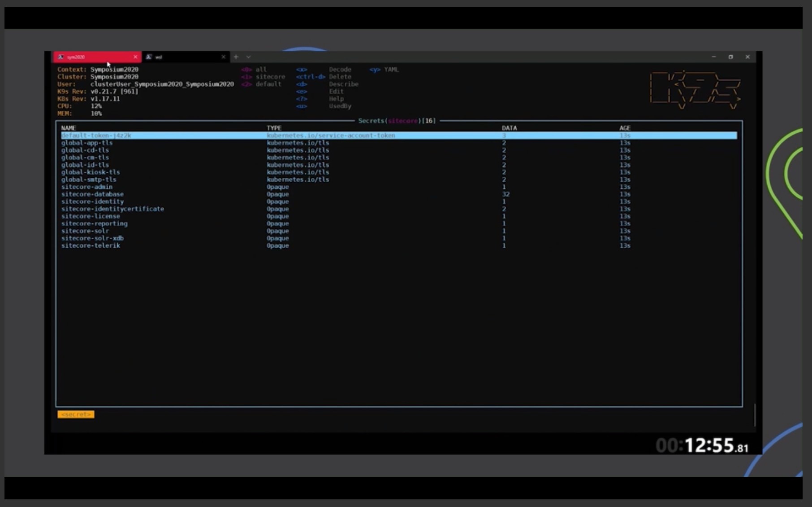
Task: Click the UsedBy shortcut hint
Action: [340, 106]
